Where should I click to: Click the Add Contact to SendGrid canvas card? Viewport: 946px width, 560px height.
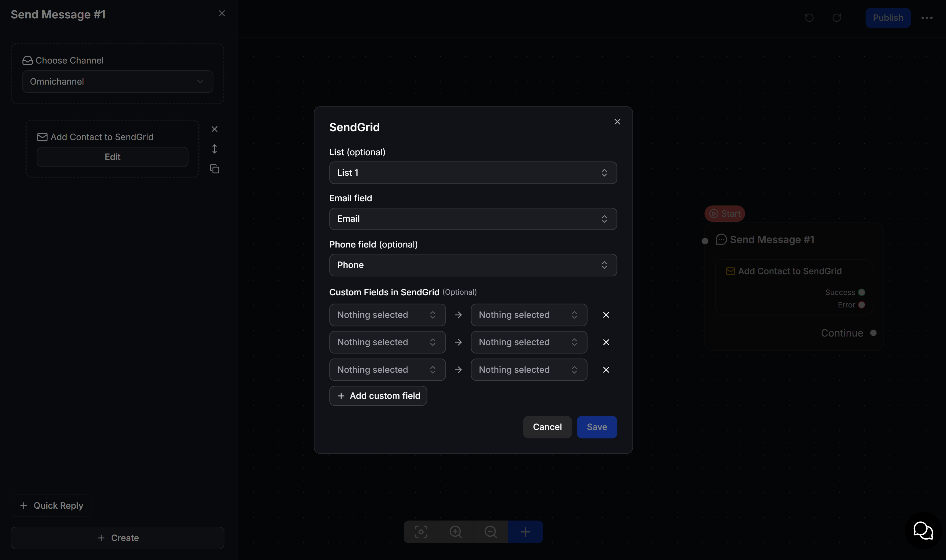click(794, 287)
